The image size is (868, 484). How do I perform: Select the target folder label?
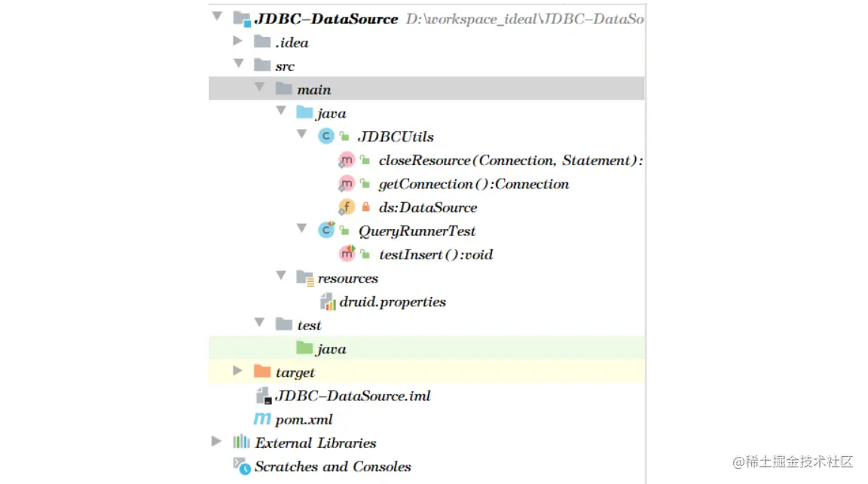pyautogui.click(x=295, y=372)
